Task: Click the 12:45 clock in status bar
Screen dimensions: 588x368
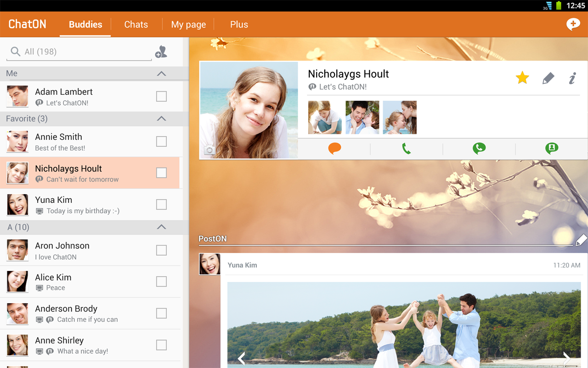Action: [576, 6]
